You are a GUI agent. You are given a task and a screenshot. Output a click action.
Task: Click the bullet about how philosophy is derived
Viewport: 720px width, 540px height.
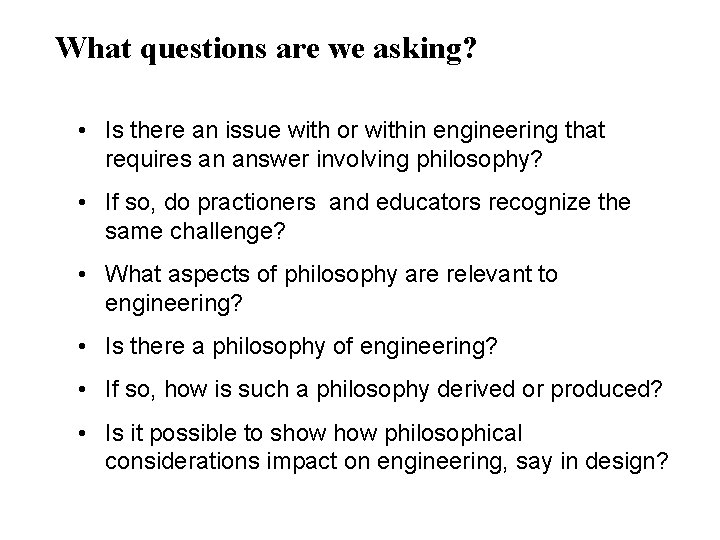pyautogui.click(x=384, y=391)
